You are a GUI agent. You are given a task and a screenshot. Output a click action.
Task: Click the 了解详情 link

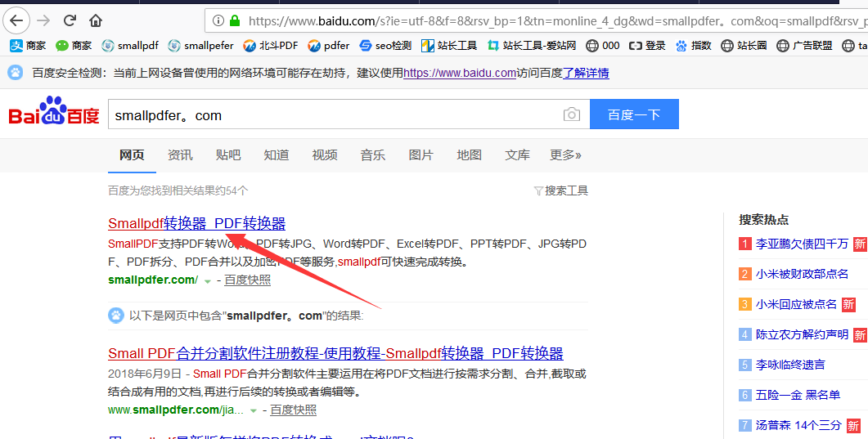(586, 73)
